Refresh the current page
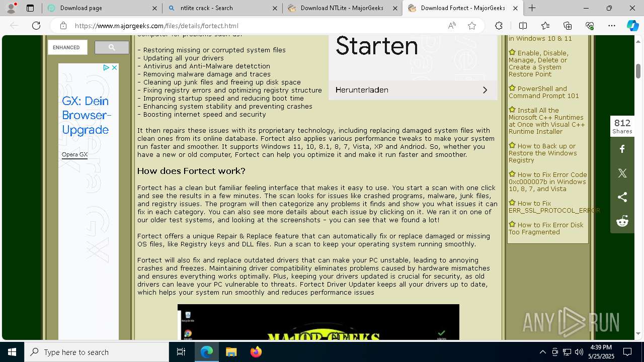644x362 pixels. tap(36, 26)
